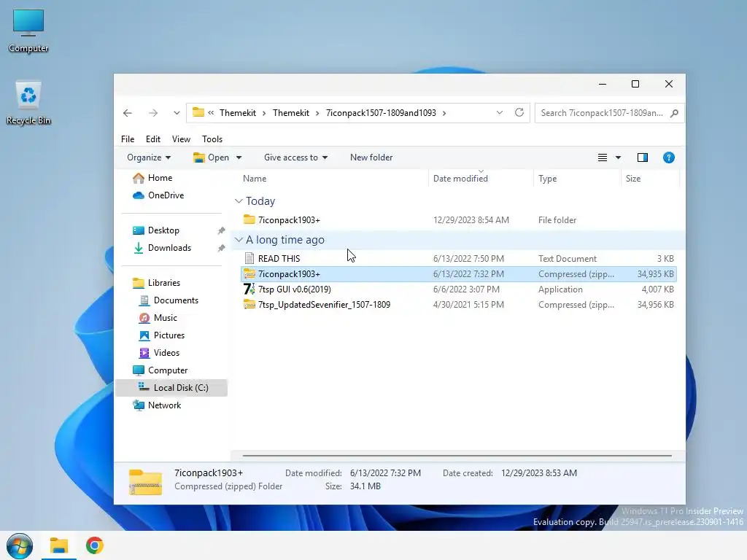Click the search magnifier icon

674,113
